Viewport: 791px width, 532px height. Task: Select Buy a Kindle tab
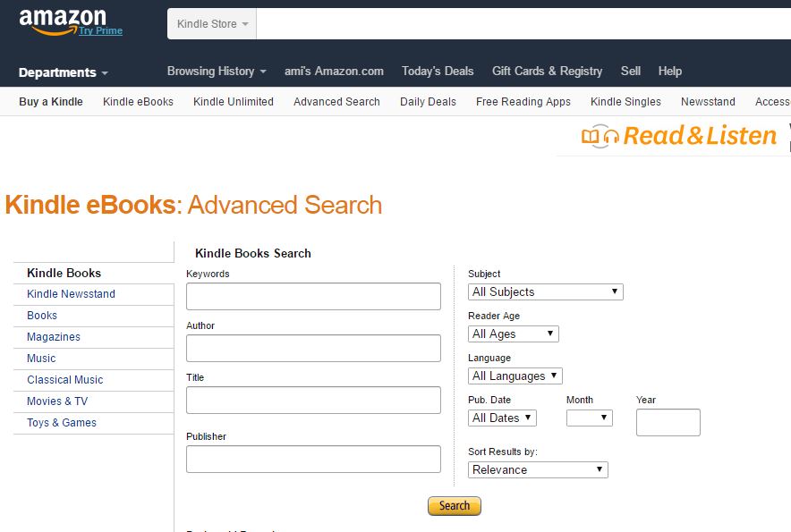[x=51, y=101]
